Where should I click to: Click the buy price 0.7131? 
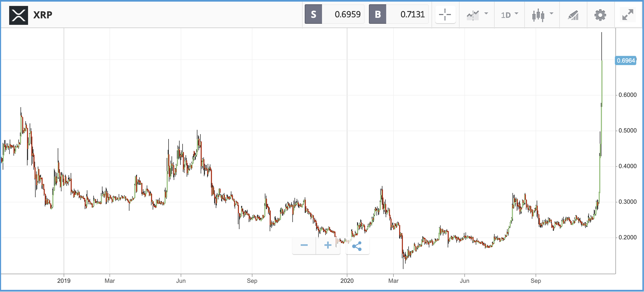coord(412,14)
